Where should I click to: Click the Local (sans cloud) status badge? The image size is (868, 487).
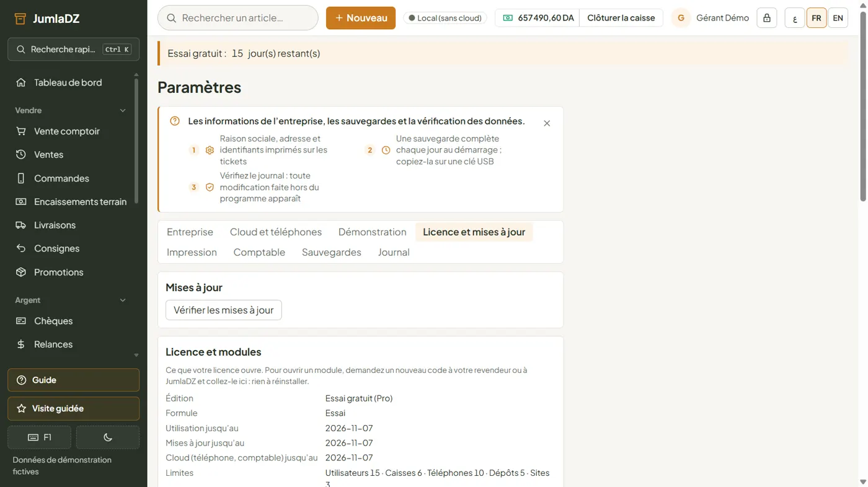click(445, 18)
